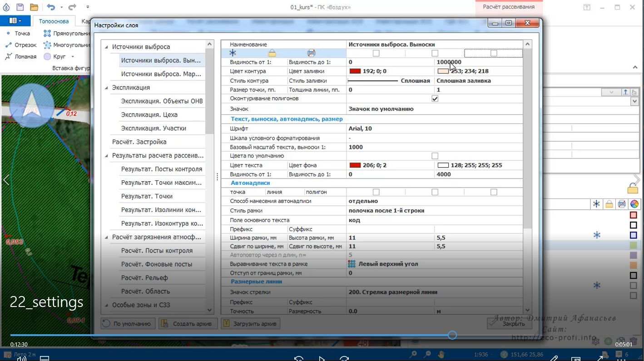Image resolution: width=644 pixels, height=361 pixels.
Task: Click the pointing hand icon in right panel toolbar
Action: click(x=634, y=92)
